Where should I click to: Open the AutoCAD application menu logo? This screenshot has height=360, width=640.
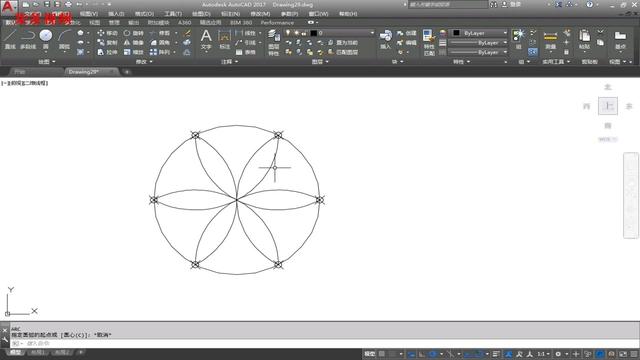point(8,7)
